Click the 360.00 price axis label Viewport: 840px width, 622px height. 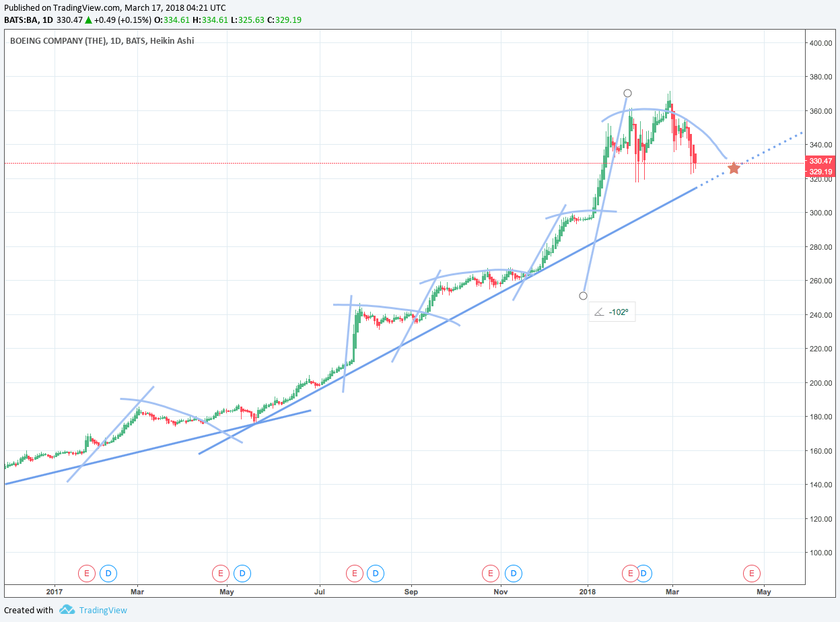click(820, 111)
